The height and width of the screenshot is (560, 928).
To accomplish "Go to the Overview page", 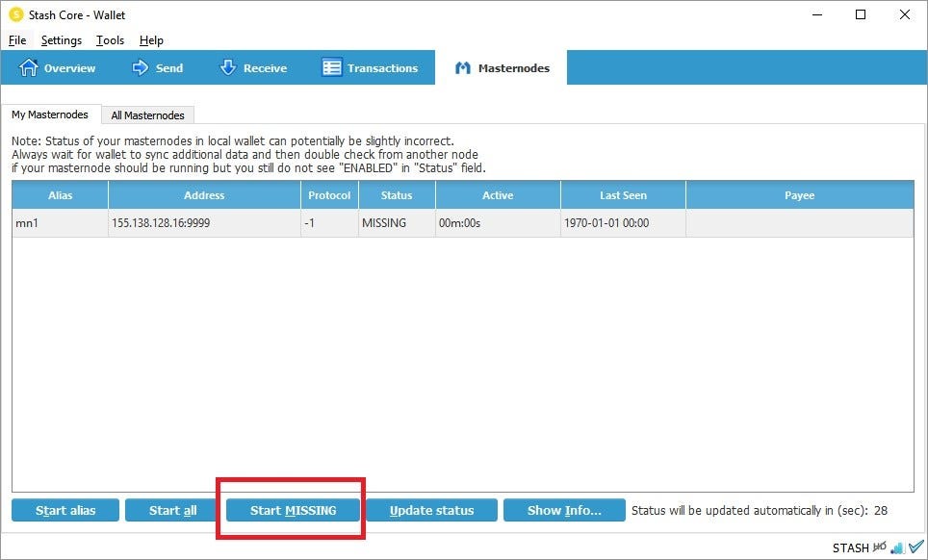I will (x=57, y=68).
